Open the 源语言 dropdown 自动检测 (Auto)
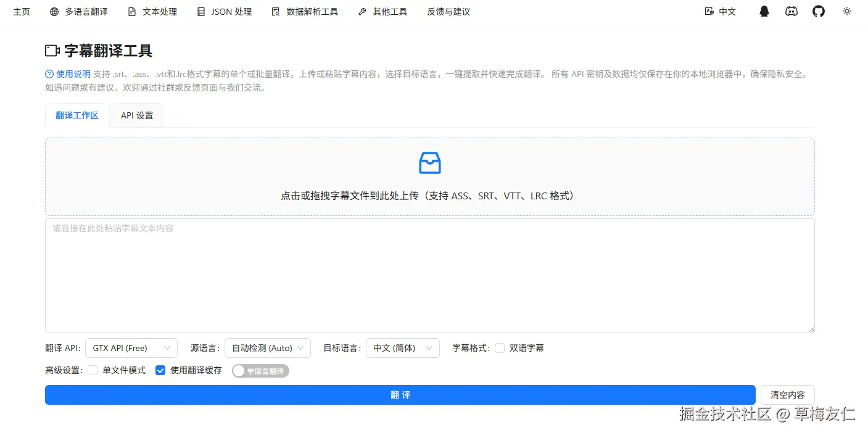Screen dimensions: 868x435 [268, 348]
